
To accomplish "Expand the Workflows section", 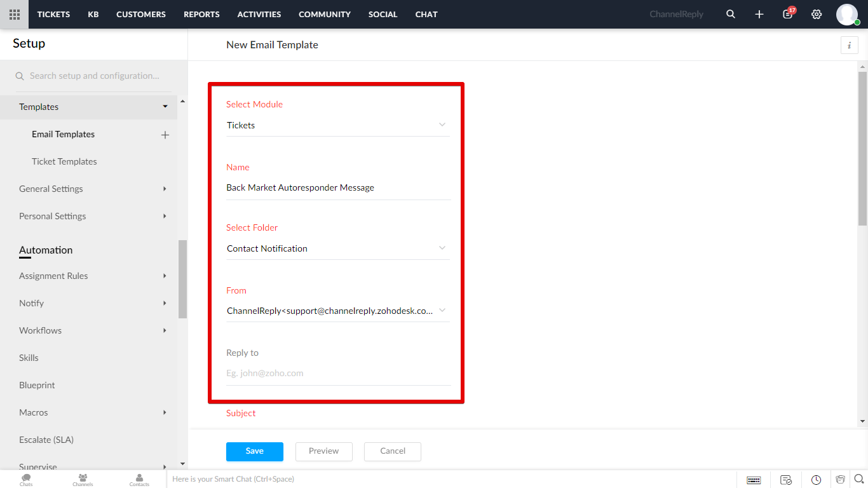I will pos(165,330).
